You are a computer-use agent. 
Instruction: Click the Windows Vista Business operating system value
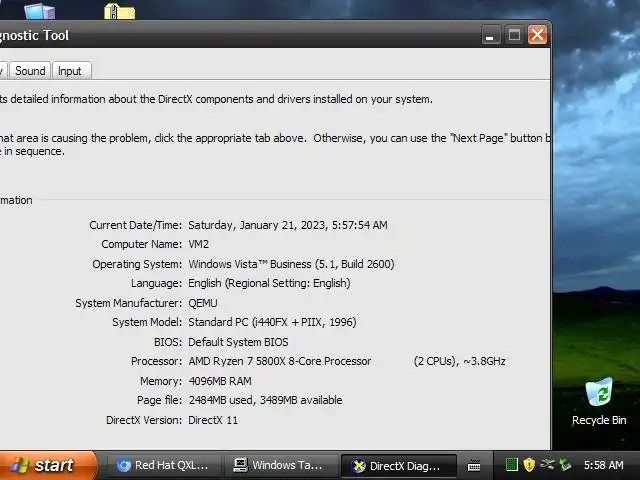[x=291, y=264]
